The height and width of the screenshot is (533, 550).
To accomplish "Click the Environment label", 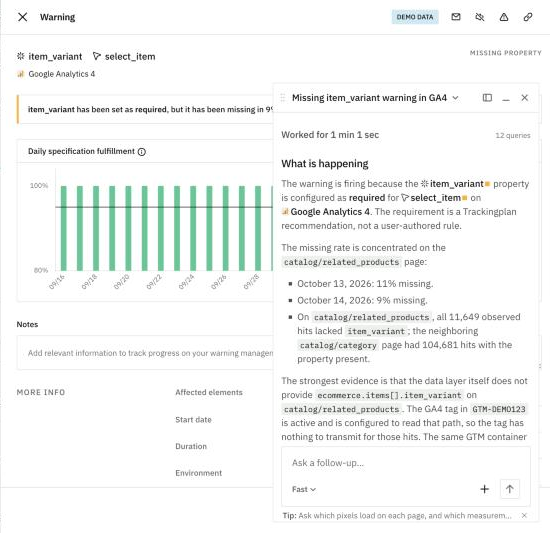I will tap(199, 473).
